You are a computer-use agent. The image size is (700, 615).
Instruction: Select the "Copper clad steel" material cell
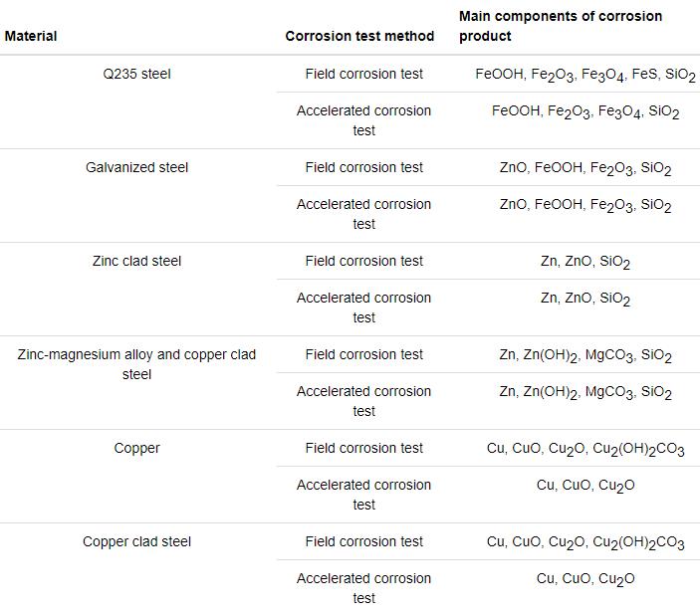136,541
